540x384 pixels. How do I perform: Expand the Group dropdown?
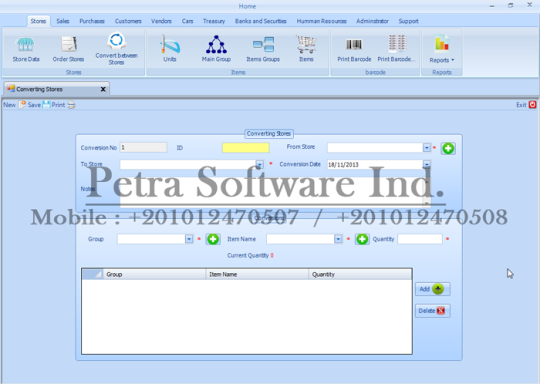189,239
